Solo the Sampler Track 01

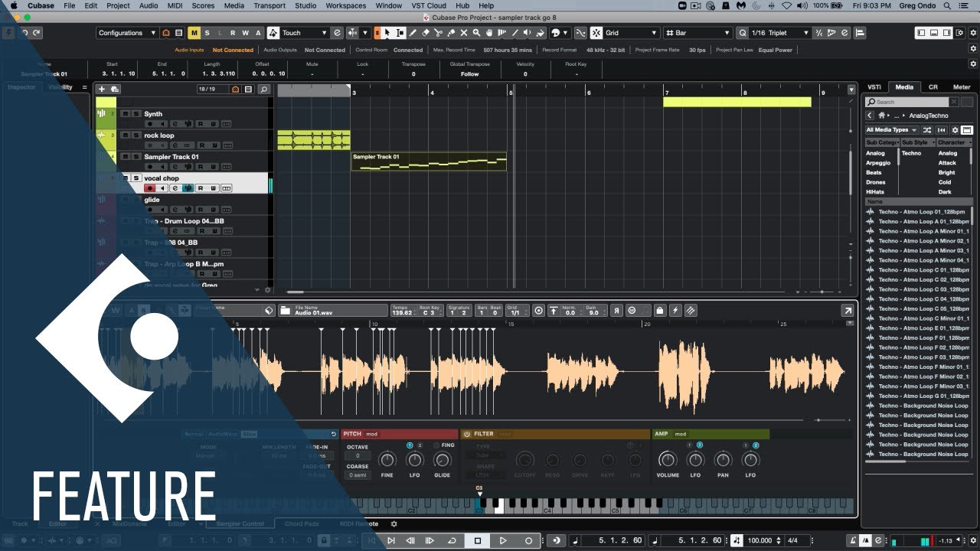coord(136,157)
